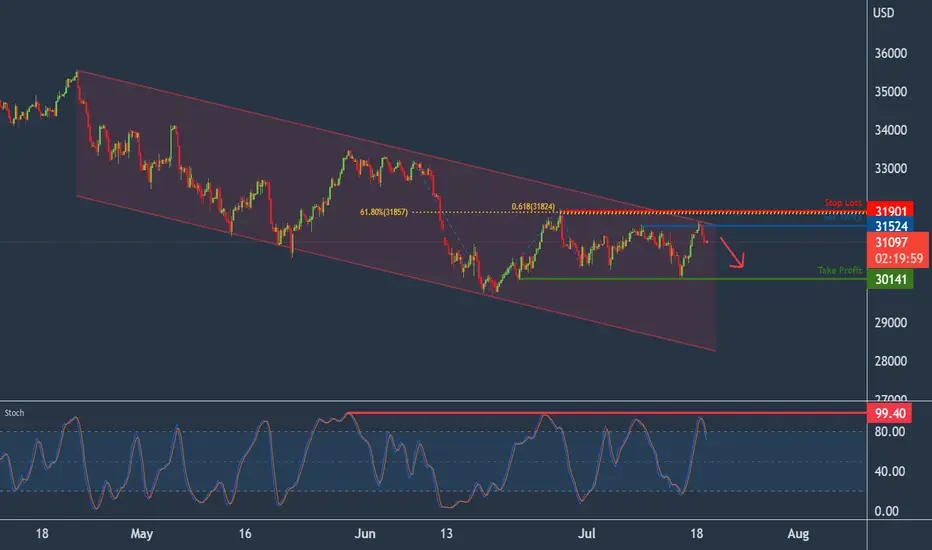Click the Take Profit text label
This screenshot has width=932, height=550.
point(839,270)
